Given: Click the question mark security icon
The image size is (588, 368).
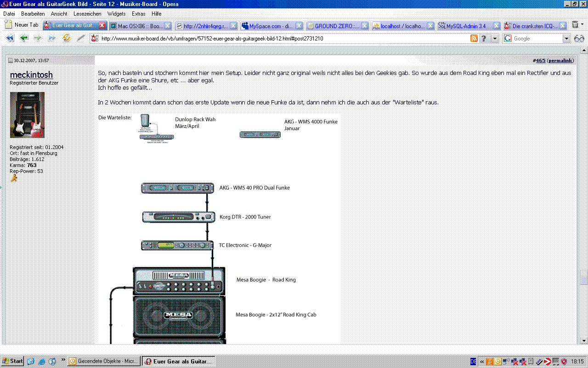Looking at the screenshot, I should (x=484, y=39).
